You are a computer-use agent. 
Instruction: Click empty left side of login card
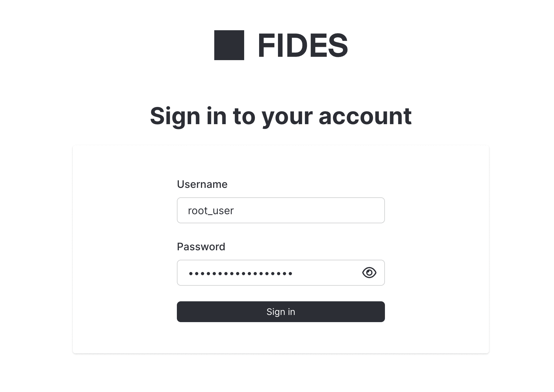click(124, 250)
